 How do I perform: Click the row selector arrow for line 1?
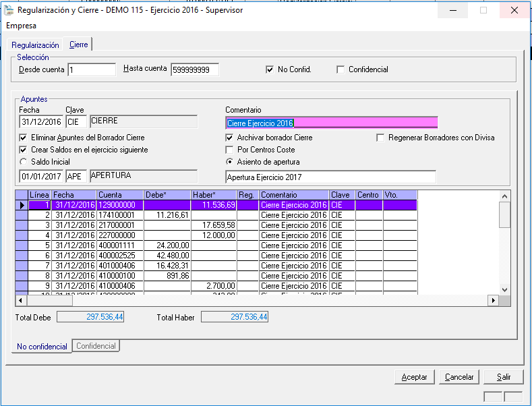point(22,205)
